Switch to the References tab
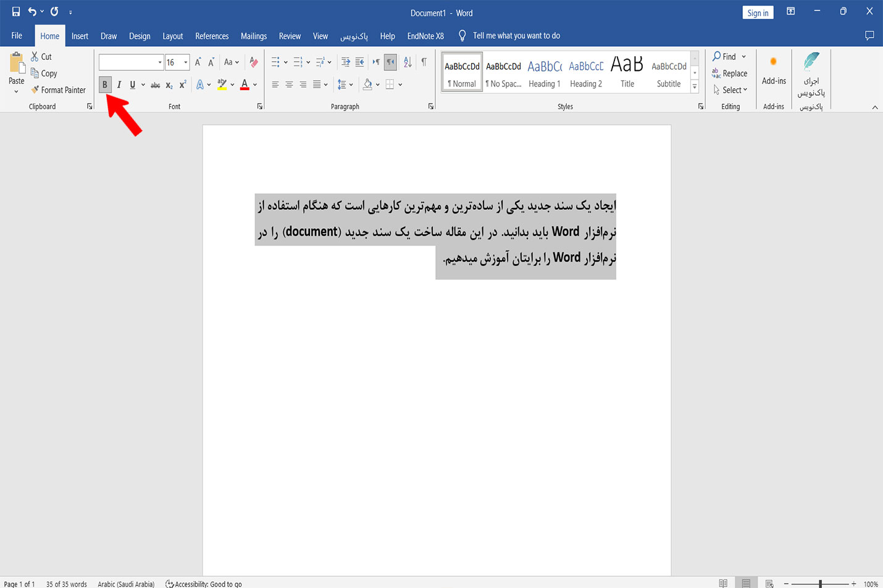This screenshot has width=883, height=588. tap(212, 36)
